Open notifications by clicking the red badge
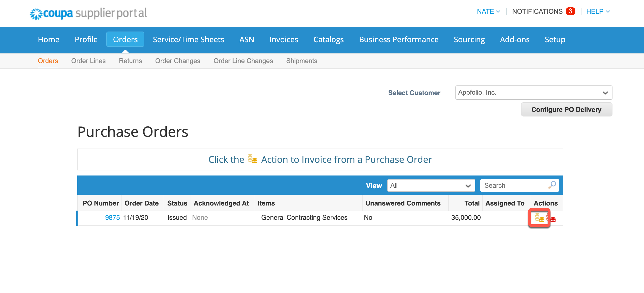The height and width of the screenshot is (293, 644). pyautogui.click(x=570, y=11)
